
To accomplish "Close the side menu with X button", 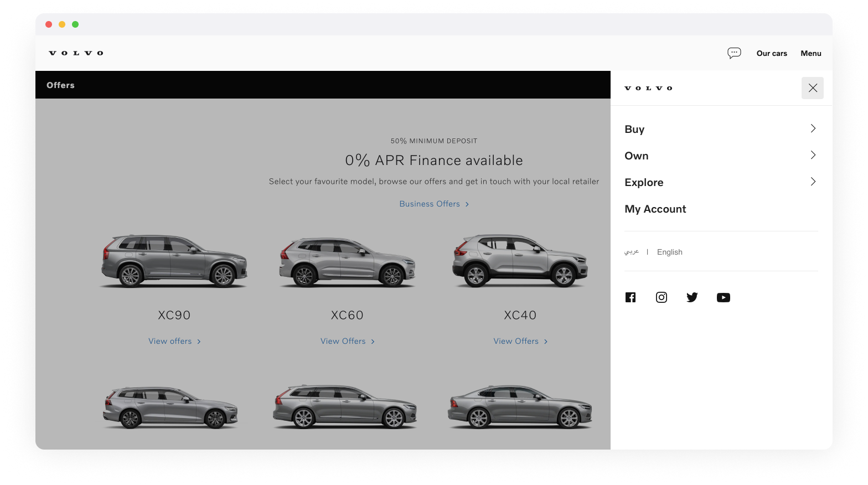I will coord(813,88).
